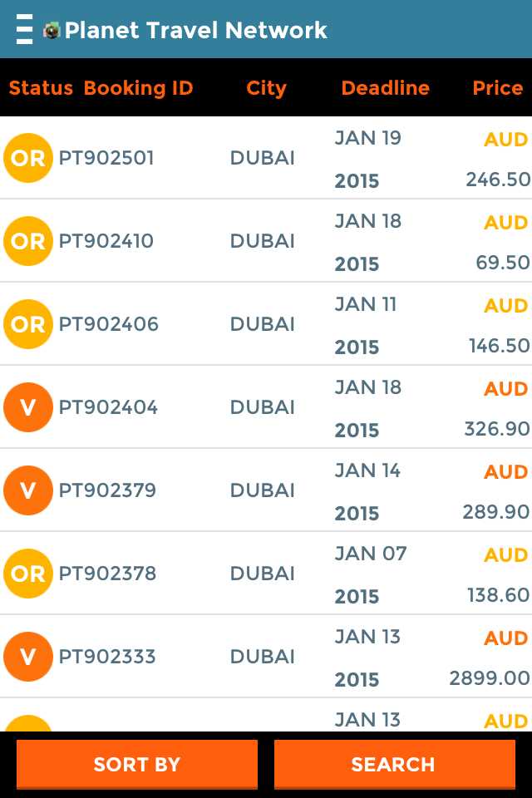Open booking PT902501
Image resolution: width=532 pixels, height=798 pixels.
point(106,158)
